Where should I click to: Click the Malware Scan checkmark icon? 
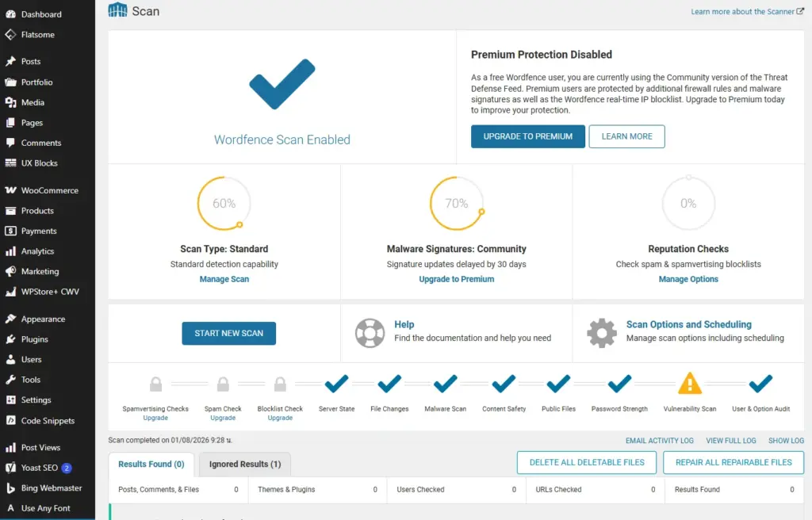[446, 384]
